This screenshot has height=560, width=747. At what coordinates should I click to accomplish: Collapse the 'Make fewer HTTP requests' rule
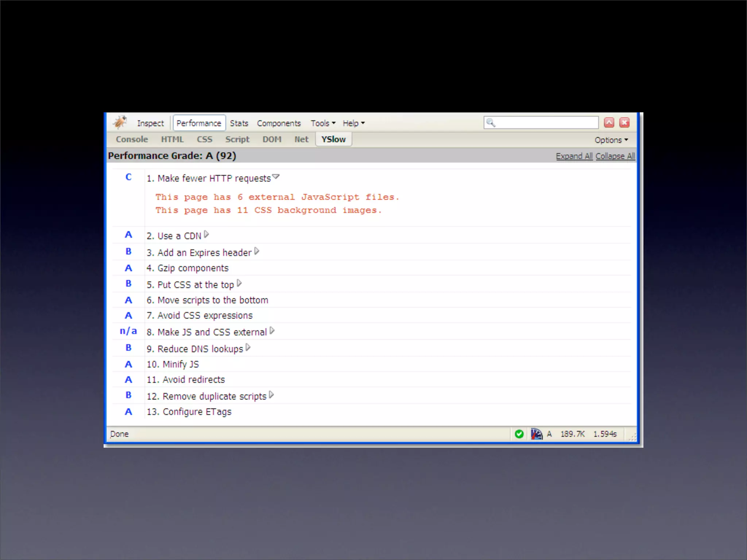point(276,177)
